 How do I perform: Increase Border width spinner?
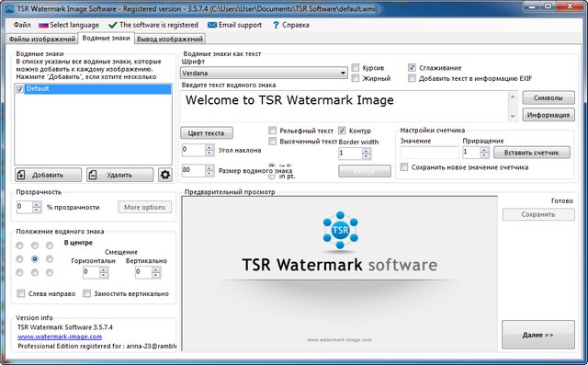point(367,151)
